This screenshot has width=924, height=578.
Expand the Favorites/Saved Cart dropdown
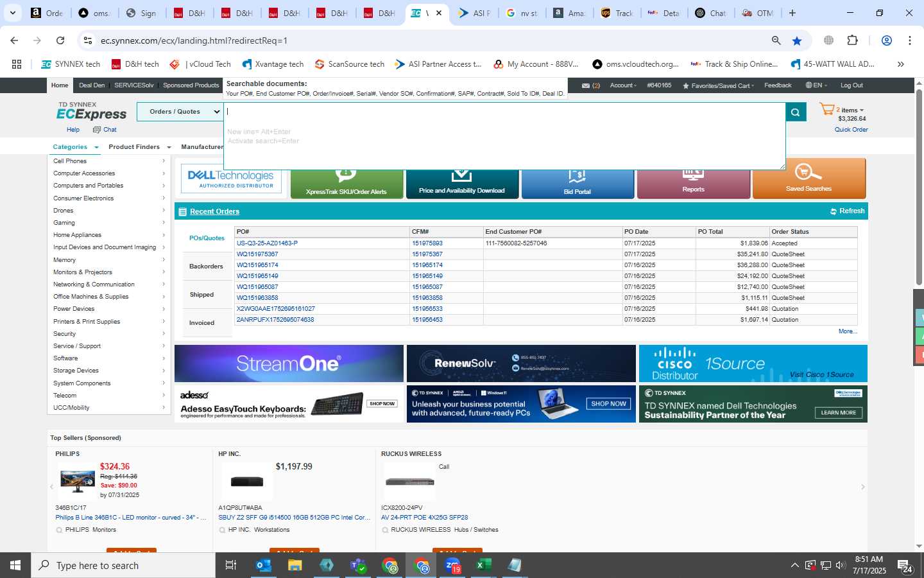coord(718,85)
